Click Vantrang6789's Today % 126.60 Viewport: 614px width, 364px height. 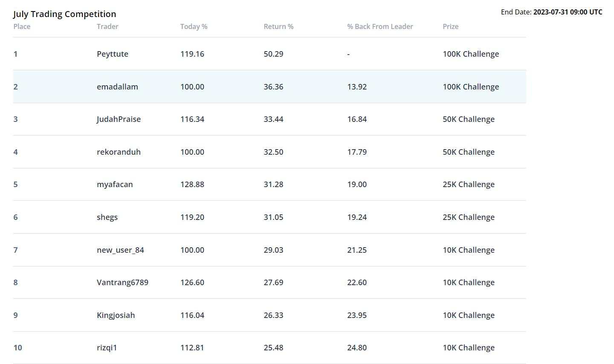coord(192,282)
